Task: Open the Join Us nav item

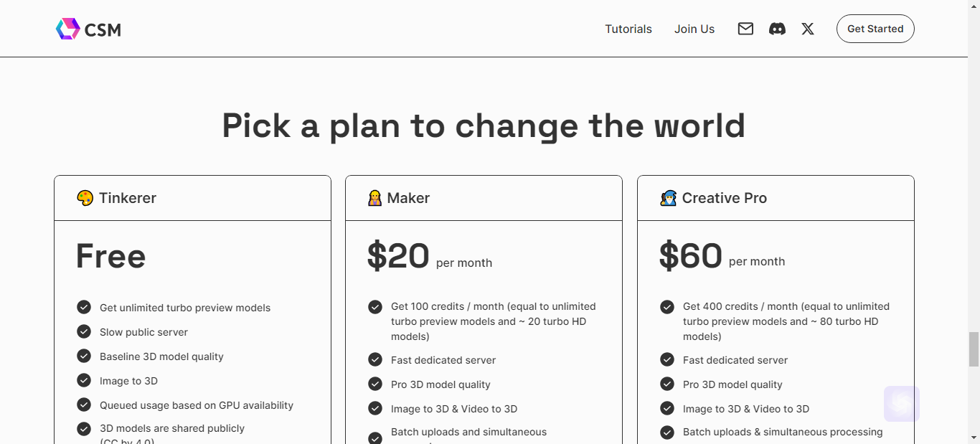Action: tap(694, 29)
